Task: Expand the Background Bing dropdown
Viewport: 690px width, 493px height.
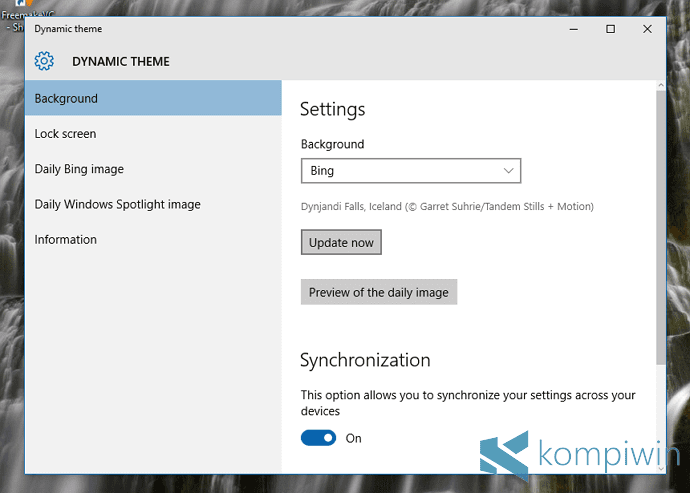Action: (x=411, y=170)
